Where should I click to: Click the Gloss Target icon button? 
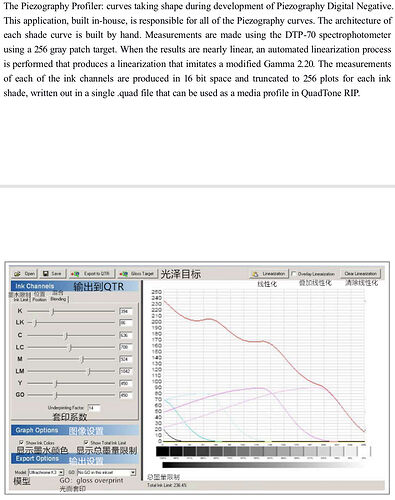pos(137,274)
